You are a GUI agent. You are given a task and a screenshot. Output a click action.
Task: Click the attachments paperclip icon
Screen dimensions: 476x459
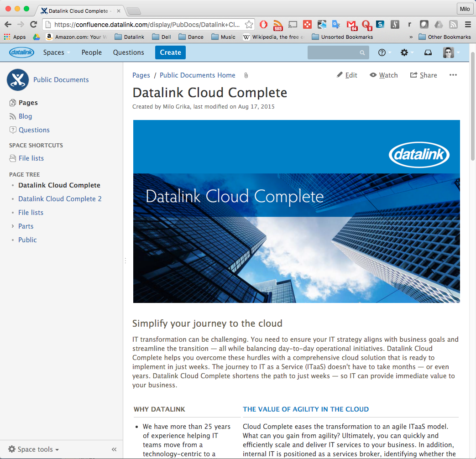point(246,75)
